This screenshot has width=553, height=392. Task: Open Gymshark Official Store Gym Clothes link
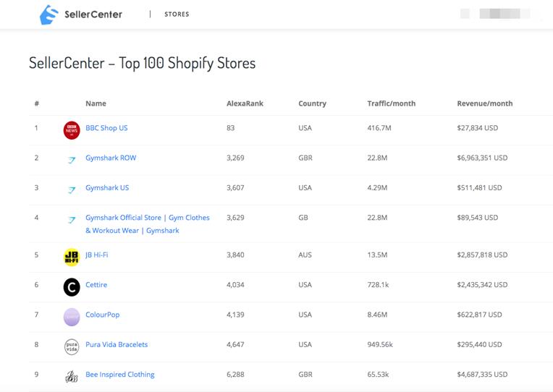click(148, 224)
